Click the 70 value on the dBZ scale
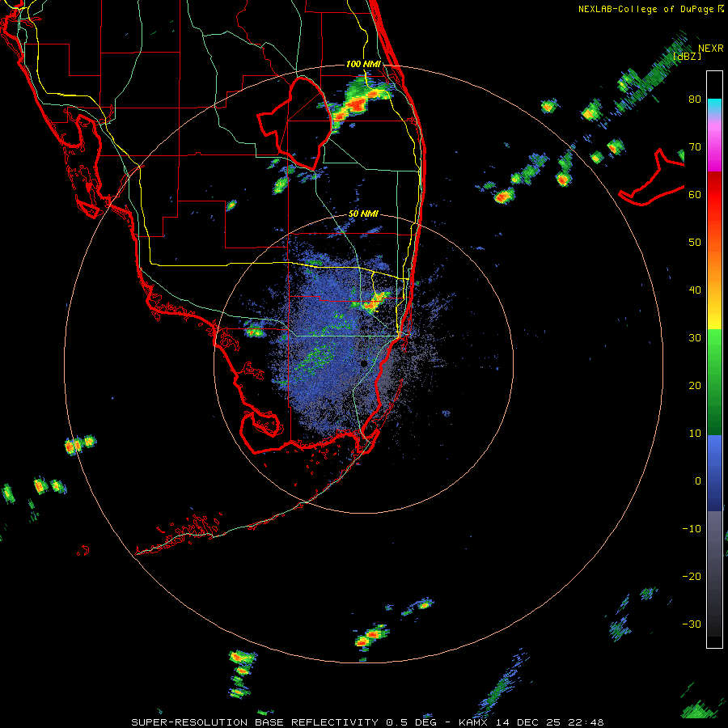Viewport: 728px width, 728px height. (695, 147)
